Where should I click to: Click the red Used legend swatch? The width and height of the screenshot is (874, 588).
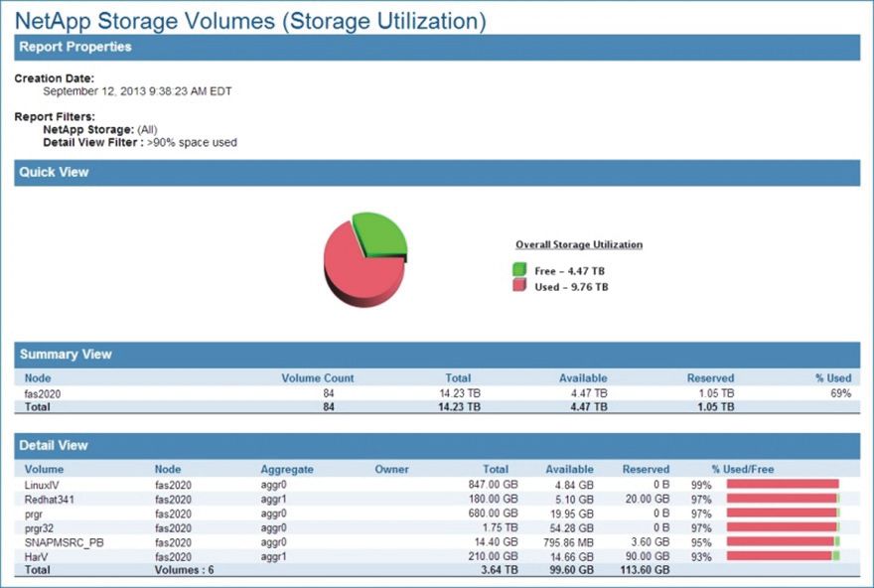tap(519, 285)
